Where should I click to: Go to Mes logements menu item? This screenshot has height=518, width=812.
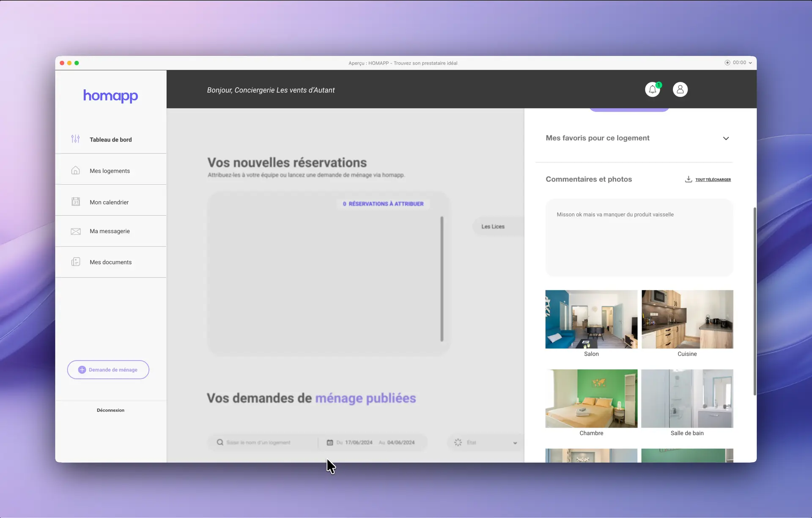point(110,171)
